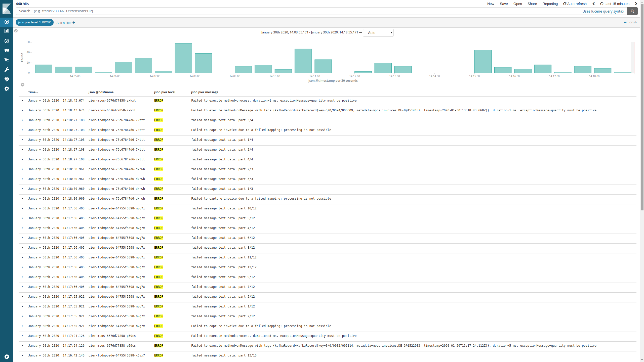Open Dev Tools with the wrench icon
The image size is (644, 362).
[x=7, y=70]
